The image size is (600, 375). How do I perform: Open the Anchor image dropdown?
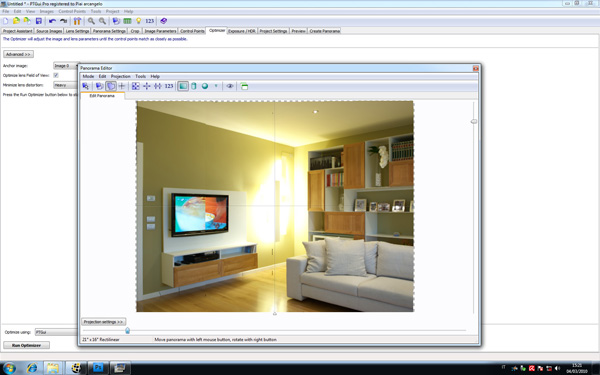click(x=66, y=66)
